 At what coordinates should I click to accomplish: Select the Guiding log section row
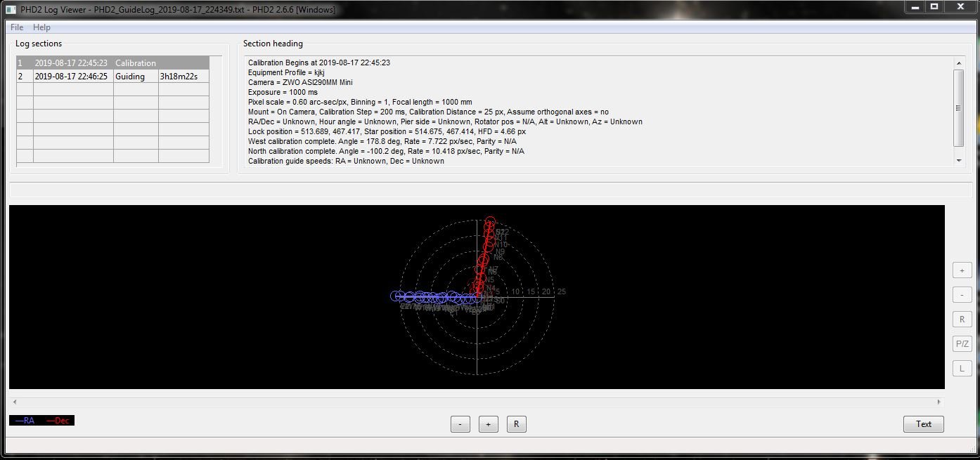click(x=113, y=76)
